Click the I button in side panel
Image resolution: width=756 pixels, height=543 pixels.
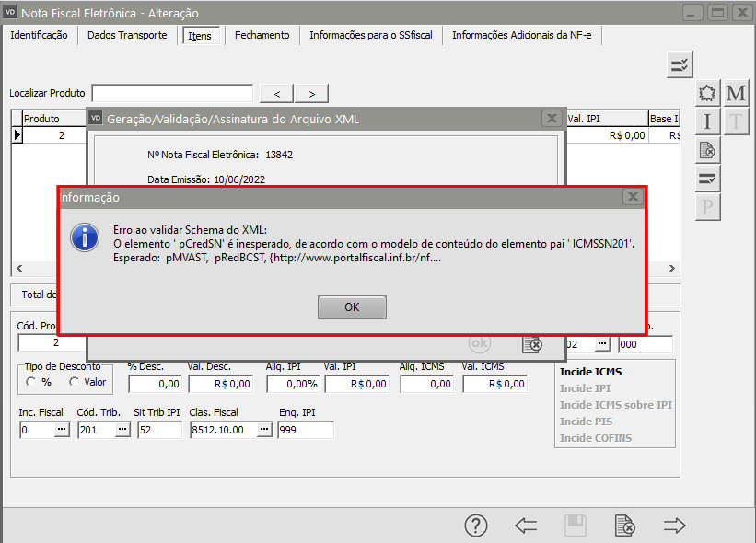(x=707, y=121)
